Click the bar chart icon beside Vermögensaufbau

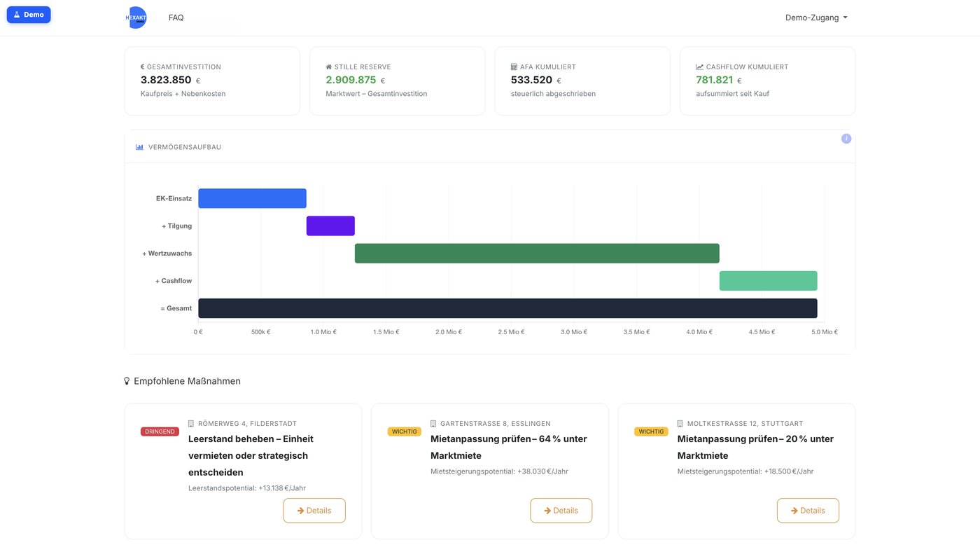pos(139,147)
